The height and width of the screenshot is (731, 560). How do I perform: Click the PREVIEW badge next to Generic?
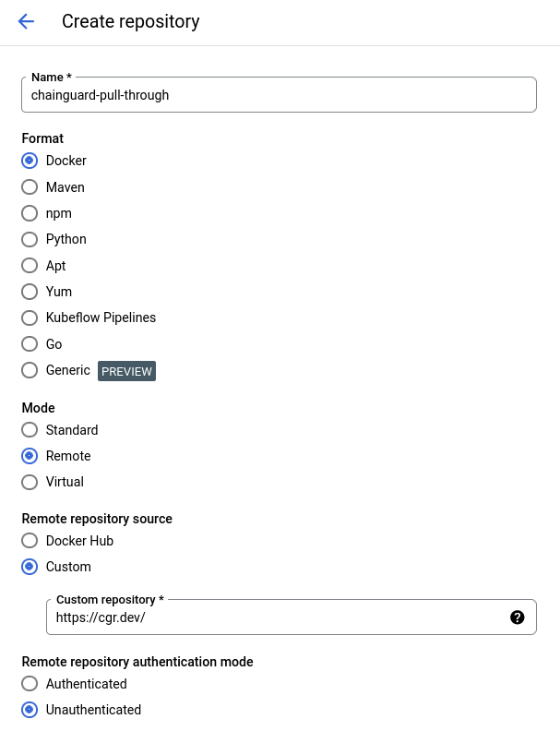pos(127,371)
